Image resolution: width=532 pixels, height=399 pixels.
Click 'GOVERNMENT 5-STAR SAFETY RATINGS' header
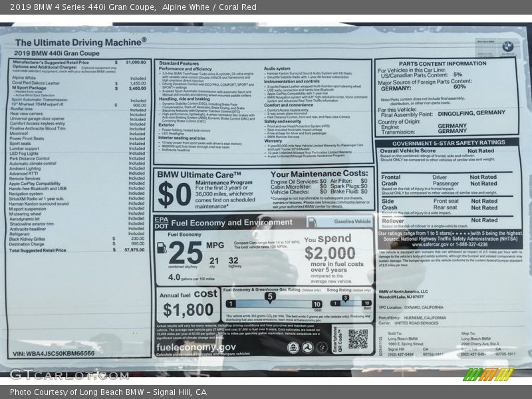(x=448, y=143)
